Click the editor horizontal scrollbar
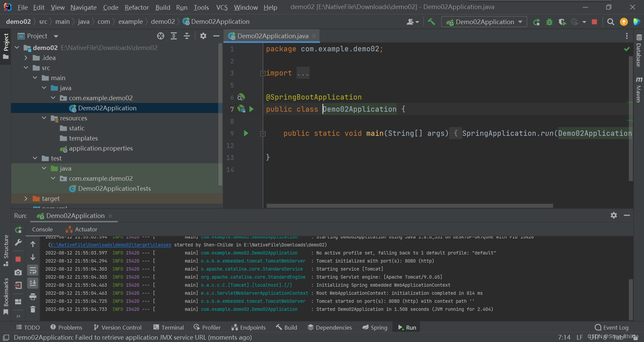Viewport: 644px width, 342px height. tap(410, 206)
